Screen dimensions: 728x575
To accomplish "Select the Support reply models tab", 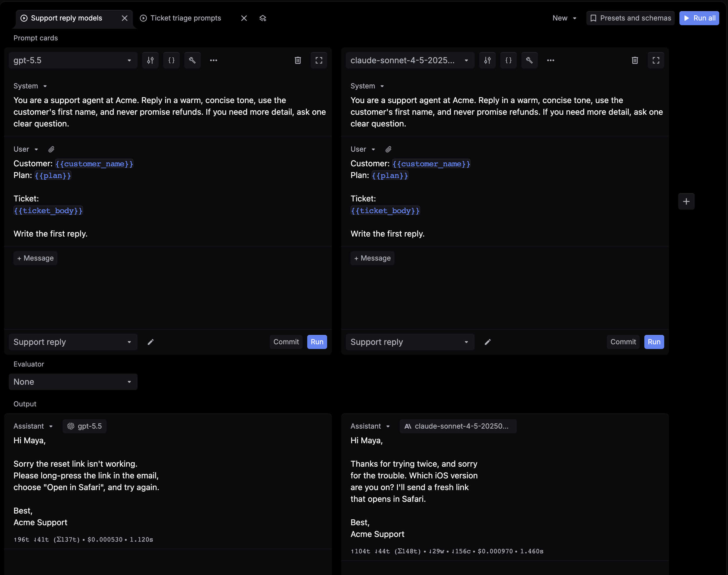I will pos(66,18).
